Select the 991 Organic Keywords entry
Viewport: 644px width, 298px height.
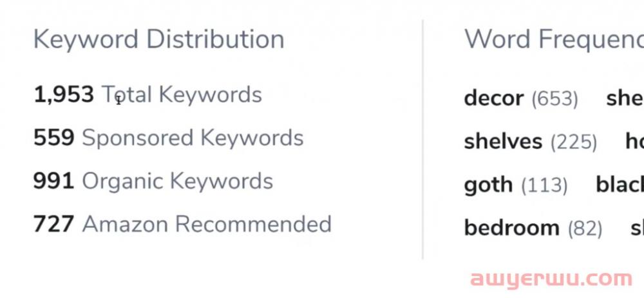coord(153,181)
